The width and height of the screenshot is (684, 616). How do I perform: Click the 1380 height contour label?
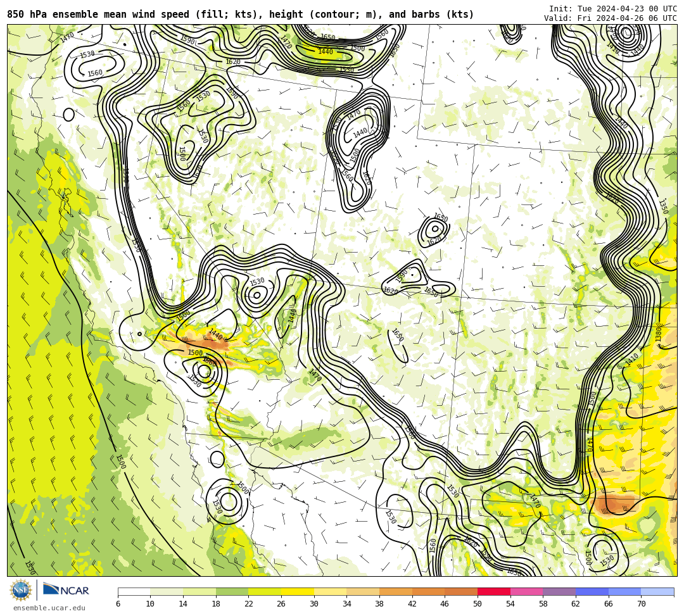(658, 334)
